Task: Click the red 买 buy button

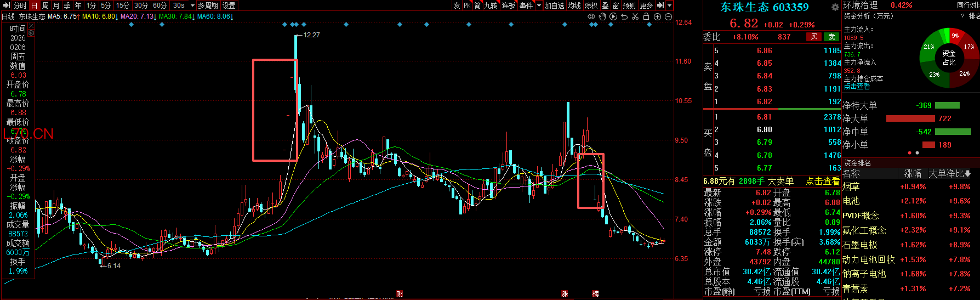Action: pos(814,37)
